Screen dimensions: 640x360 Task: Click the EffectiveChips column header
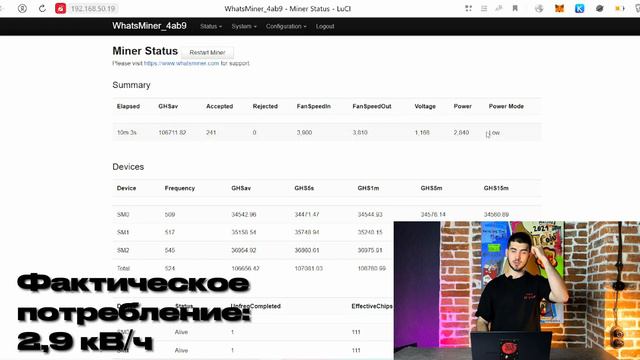click(372, 306)
